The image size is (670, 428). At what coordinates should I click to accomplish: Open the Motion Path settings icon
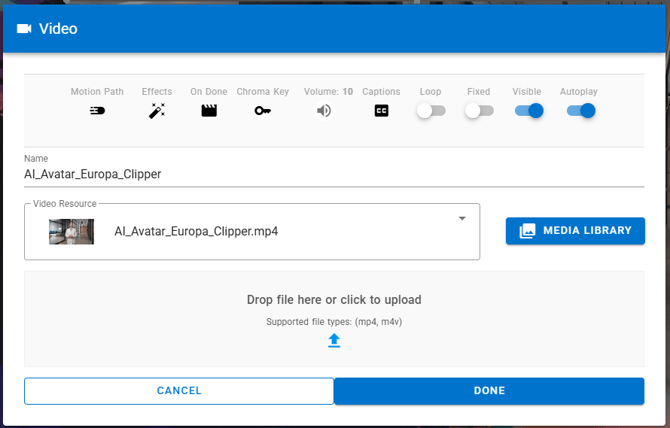coord(97,111)
